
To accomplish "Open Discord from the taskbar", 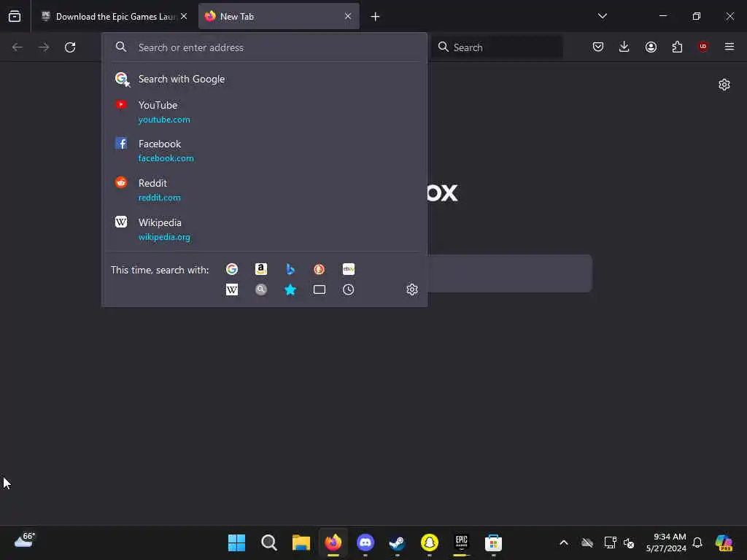I will [365, 542].
